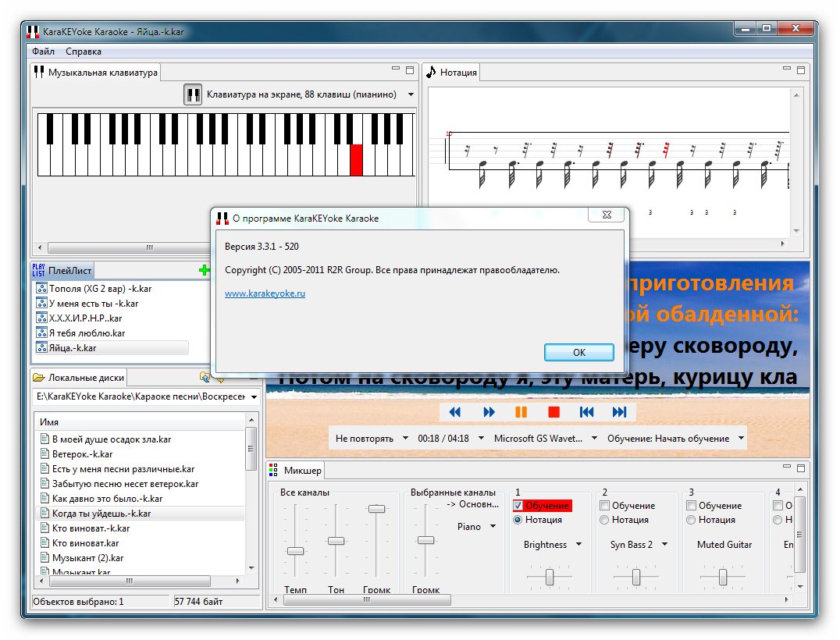Select the Локальные диски tab
Image resolution: width=840 pixels, height=640 pixels.
79,378
